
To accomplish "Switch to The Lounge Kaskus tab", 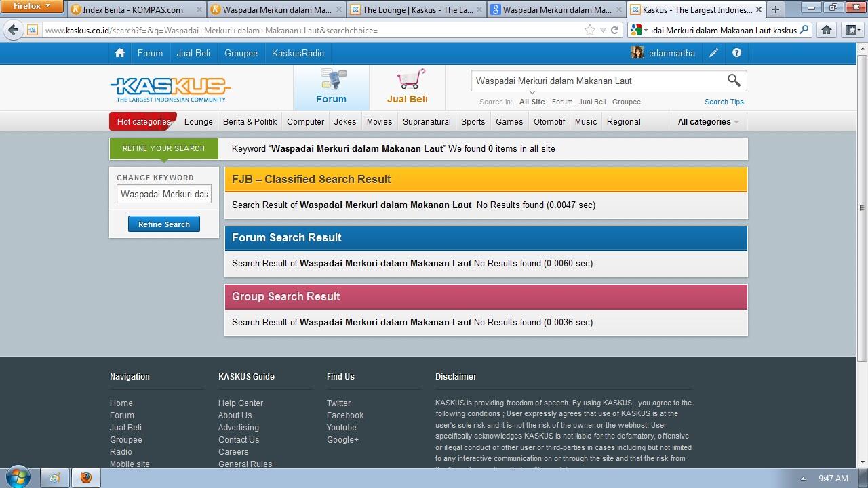I will [x=416, y=9].
